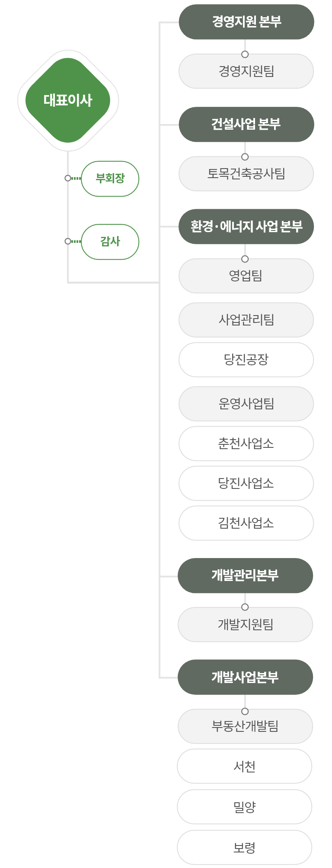Image resolution: width=332 pixels, height=868 pixels.
Task: Click the 춘천사업소 box
Action: (x=246, y=444)
